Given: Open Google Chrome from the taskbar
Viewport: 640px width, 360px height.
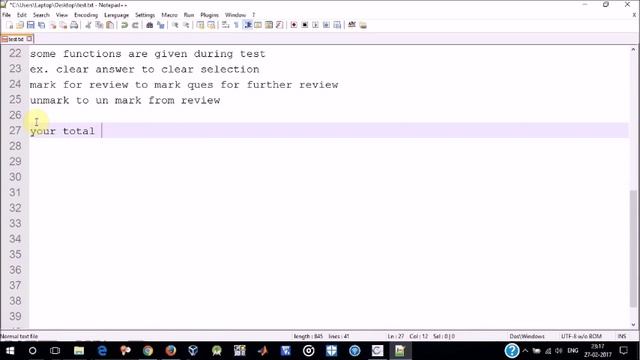Looking at the screenshot, I should click(x=148, y=351).
